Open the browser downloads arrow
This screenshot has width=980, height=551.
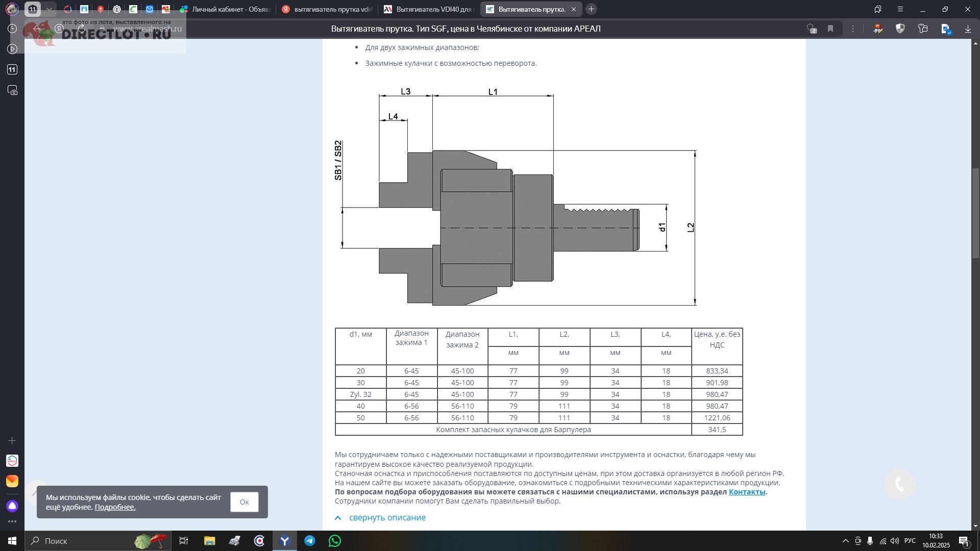coord(968,29)
